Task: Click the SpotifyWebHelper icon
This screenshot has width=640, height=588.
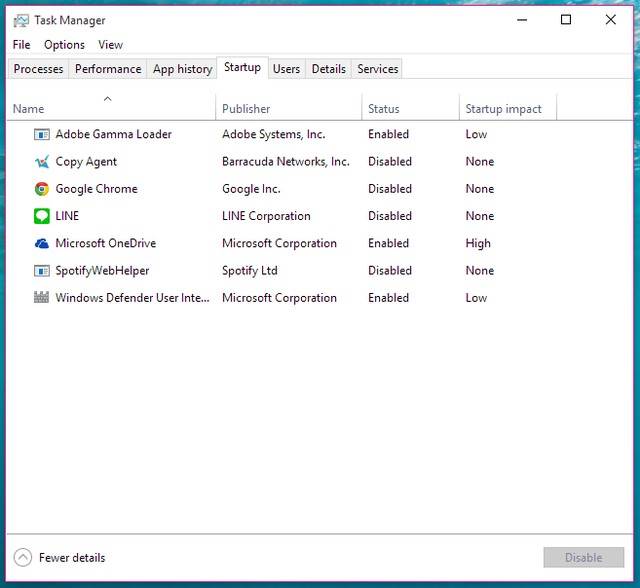Action: click(42, 271)
